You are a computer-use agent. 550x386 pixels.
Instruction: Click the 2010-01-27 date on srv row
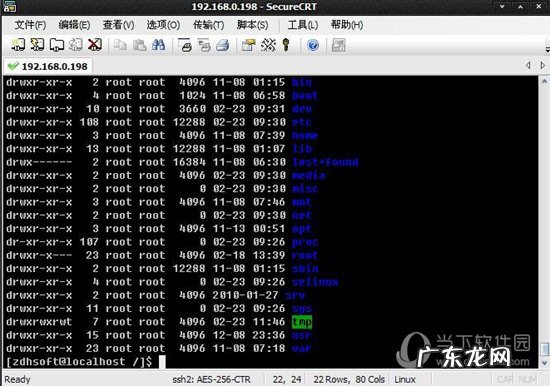tap(245, 295)
